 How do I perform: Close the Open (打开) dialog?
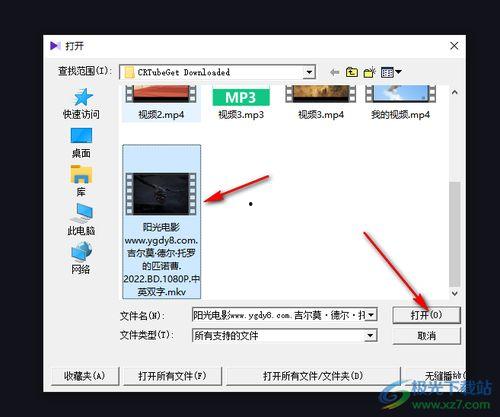[454, 46]
